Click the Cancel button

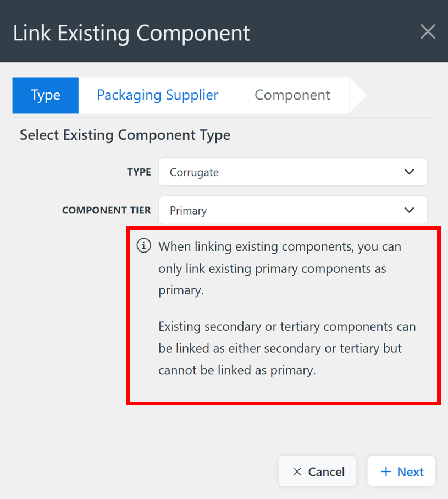click(x=317, y=471)
